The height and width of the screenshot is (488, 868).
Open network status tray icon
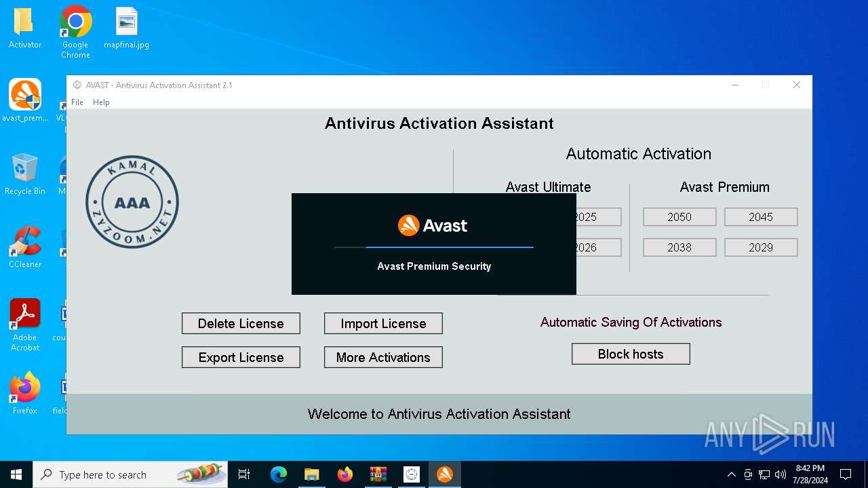pyautogui.click(x=764, y=474)
